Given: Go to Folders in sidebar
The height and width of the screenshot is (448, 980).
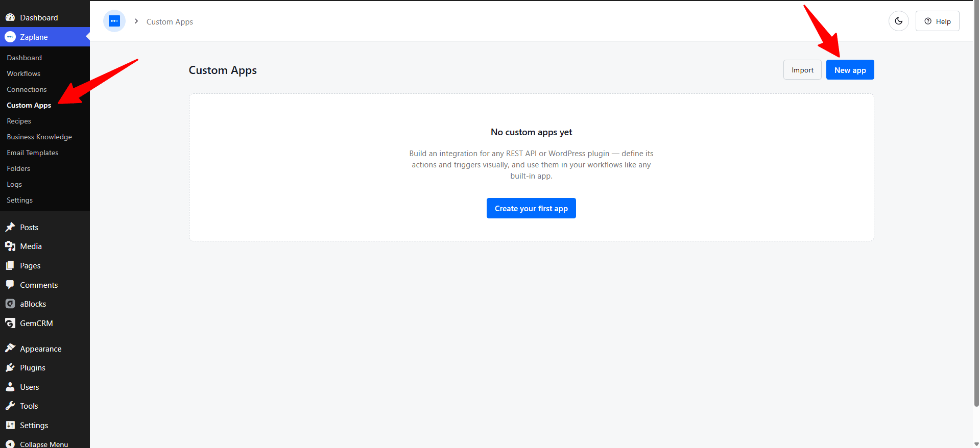Looking at the screenshot, I should click(x=18, y=168).
